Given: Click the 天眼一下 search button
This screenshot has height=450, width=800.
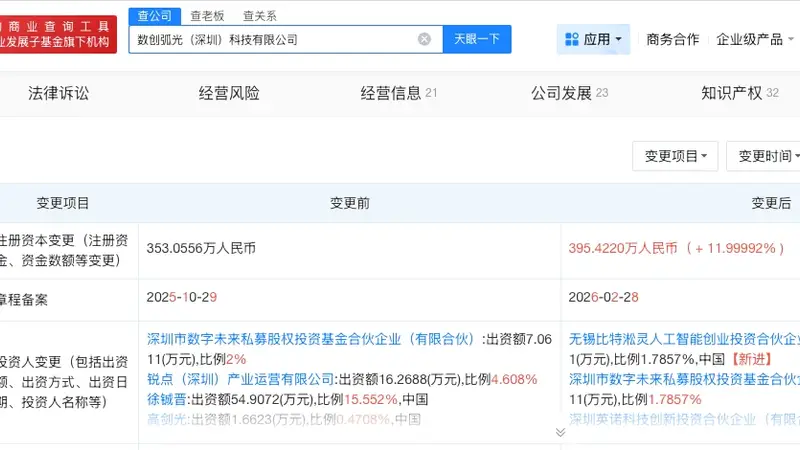Looking at the screenshot, I should tap(477, 39).
